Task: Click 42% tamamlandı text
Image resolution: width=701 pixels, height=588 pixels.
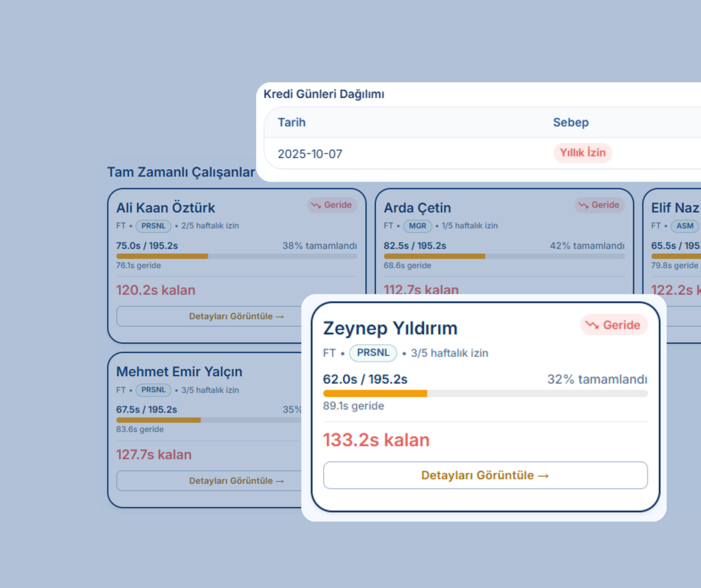Action: coord(587,246)
